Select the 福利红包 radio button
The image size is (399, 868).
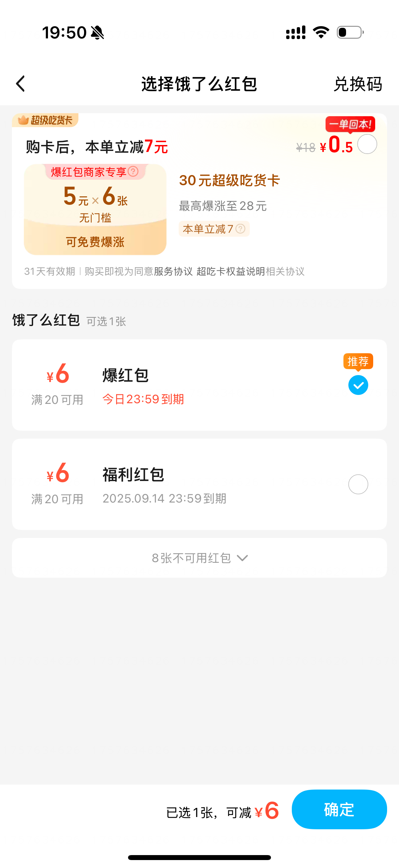coord(358,484)
